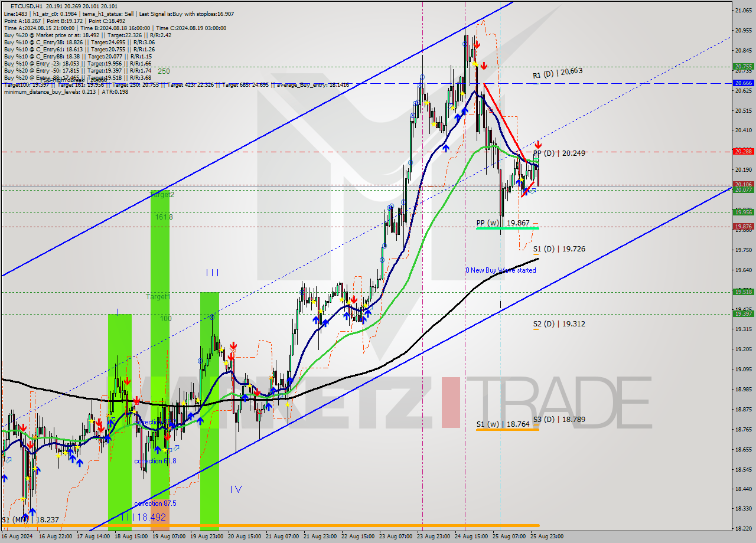The height and width of the screenshot is (543, 756).
Task: Click the 21.065 price scale value
Action: coord(744,11)
